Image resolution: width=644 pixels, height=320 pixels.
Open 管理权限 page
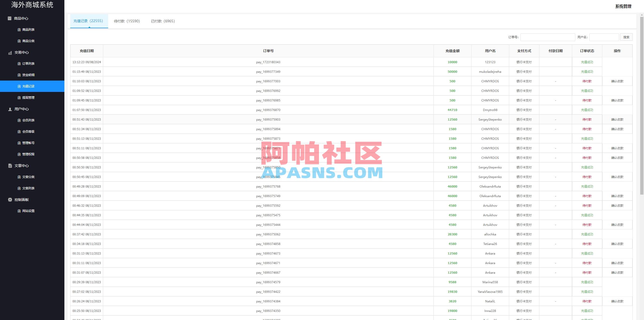pos(28,154)
